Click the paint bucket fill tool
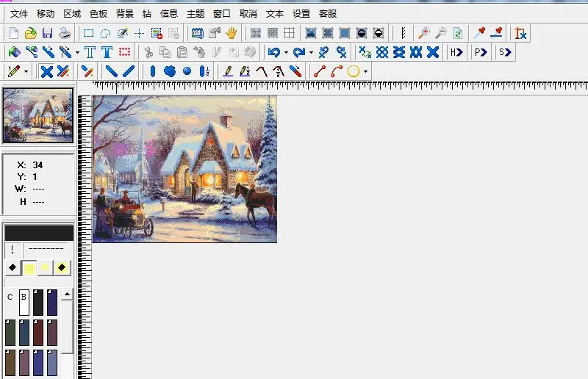Viewport: 588px width, 379px height. [14, 52]
